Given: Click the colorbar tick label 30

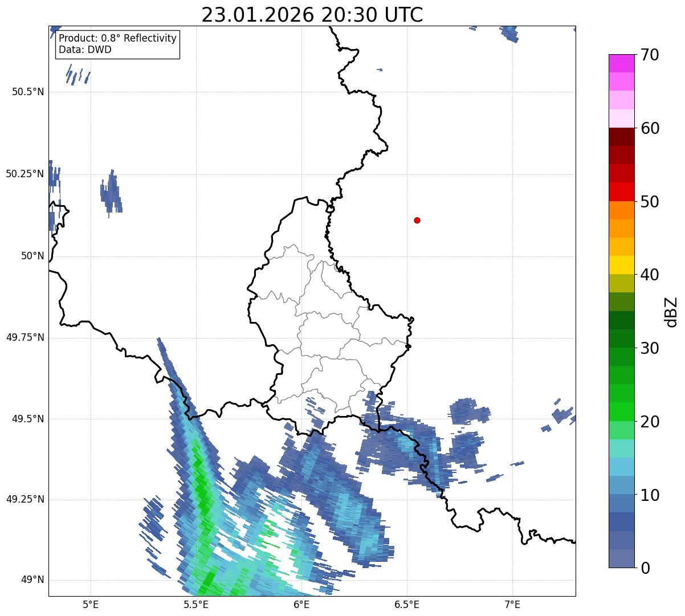Looking at the screenshot, I should 650,348.
